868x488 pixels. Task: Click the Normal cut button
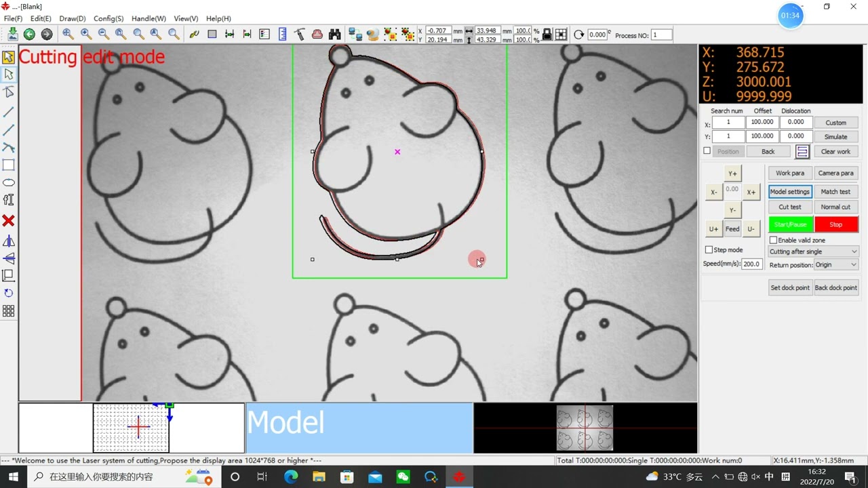click(x=835, y=207)
